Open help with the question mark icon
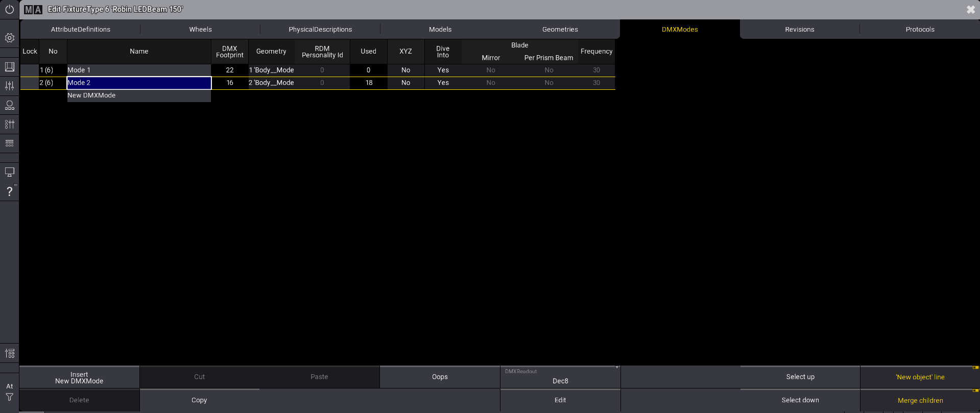980x413 pixels. tap(9, 191)
